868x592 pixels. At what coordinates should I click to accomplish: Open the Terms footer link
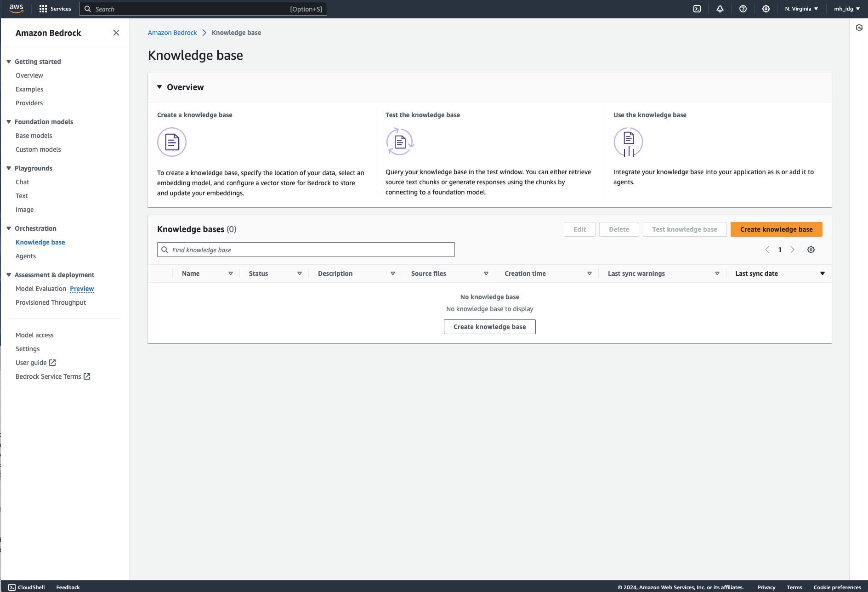coord(794,587)
